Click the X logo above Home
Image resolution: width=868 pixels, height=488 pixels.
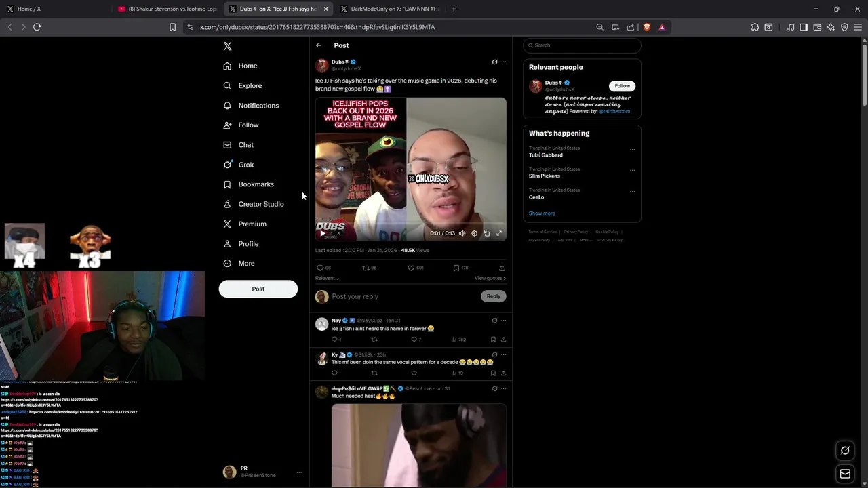tap(227, 46)
